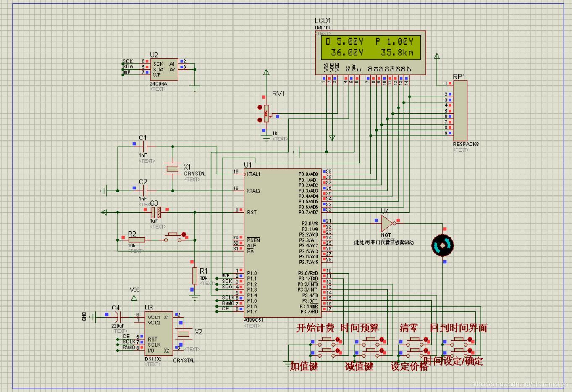The width and height of the screenshot is (572, 392).
Task: Click the upper red adjust dot on RV1
Action: [260, 108]
